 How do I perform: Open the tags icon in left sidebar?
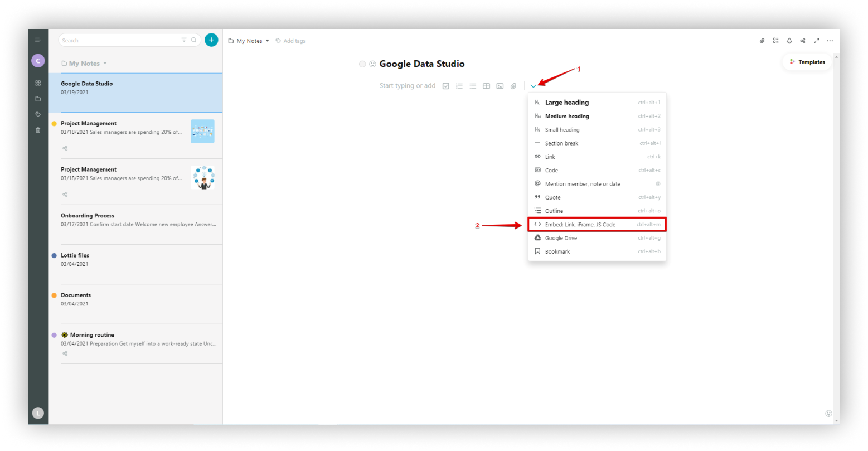(38, 114)
